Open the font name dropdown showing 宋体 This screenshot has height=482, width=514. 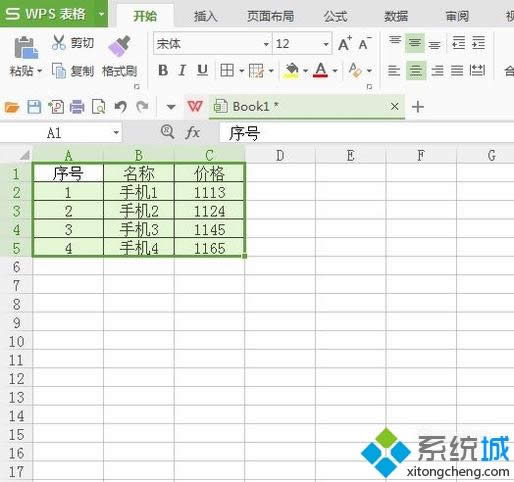[266, 44]
